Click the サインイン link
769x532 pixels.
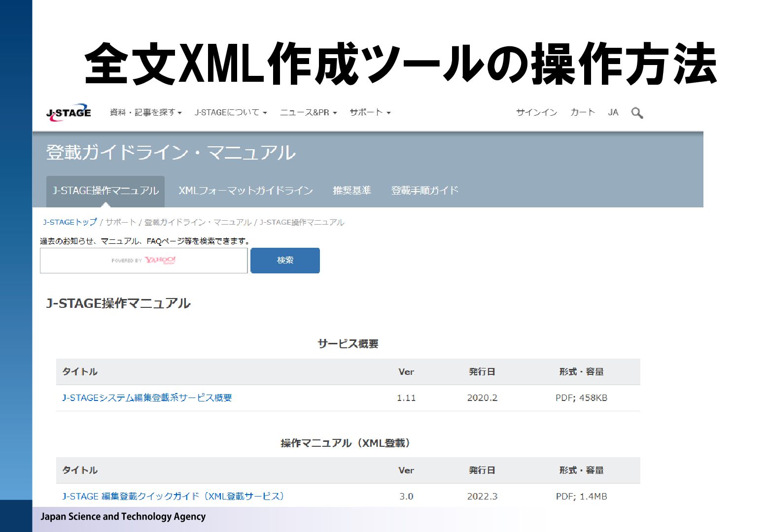536,112
